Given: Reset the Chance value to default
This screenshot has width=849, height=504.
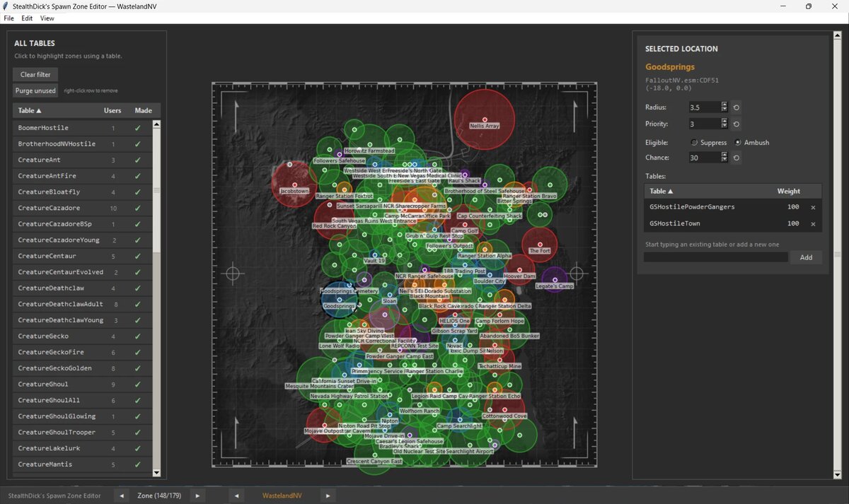Looking at the screenshot, I should [x=736, y=158].
